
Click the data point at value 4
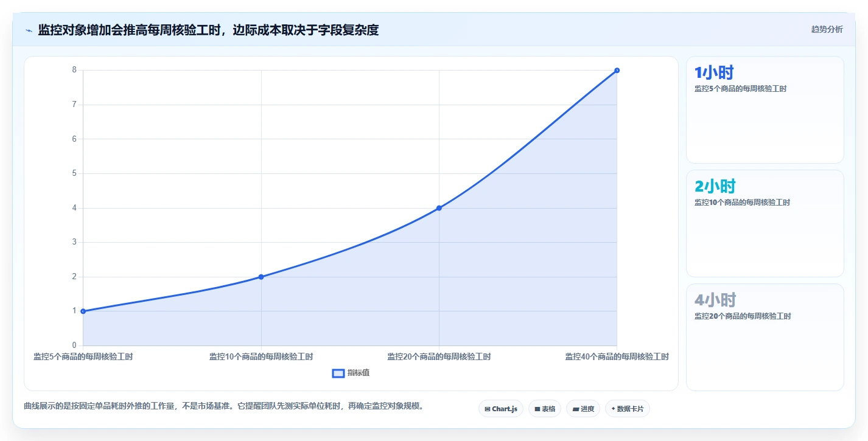pos(439,208)
